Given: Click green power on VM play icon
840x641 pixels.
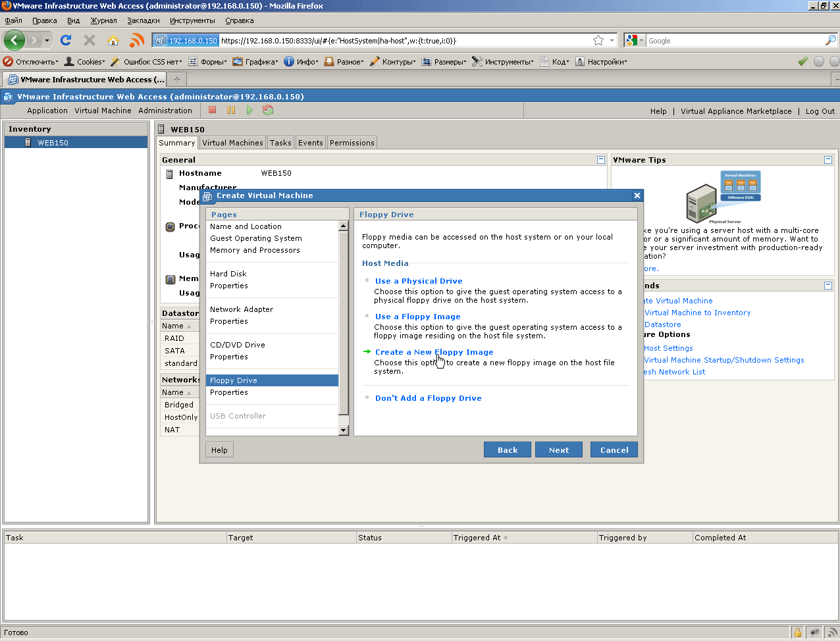Looking at the screenshot, I should pos(249,110).
